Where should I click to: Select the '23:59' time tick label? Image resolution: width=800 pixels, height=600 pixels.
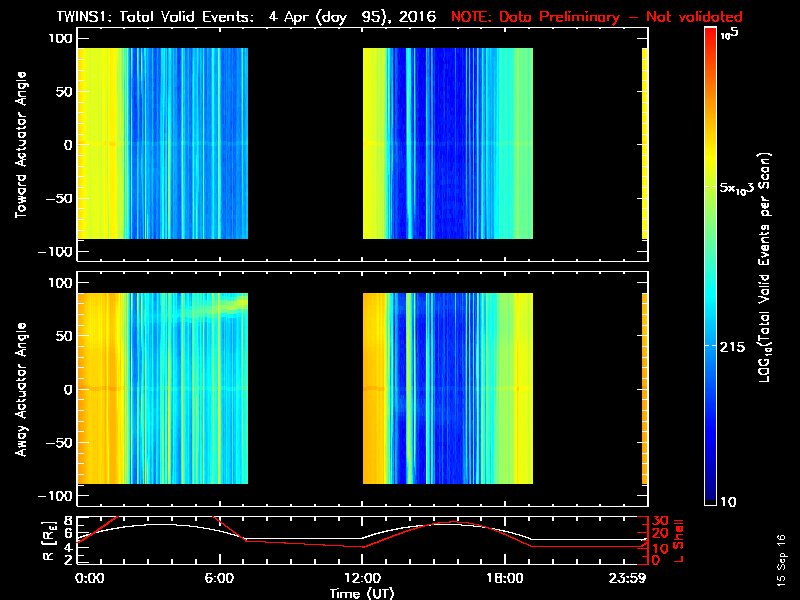pos(627,579)
